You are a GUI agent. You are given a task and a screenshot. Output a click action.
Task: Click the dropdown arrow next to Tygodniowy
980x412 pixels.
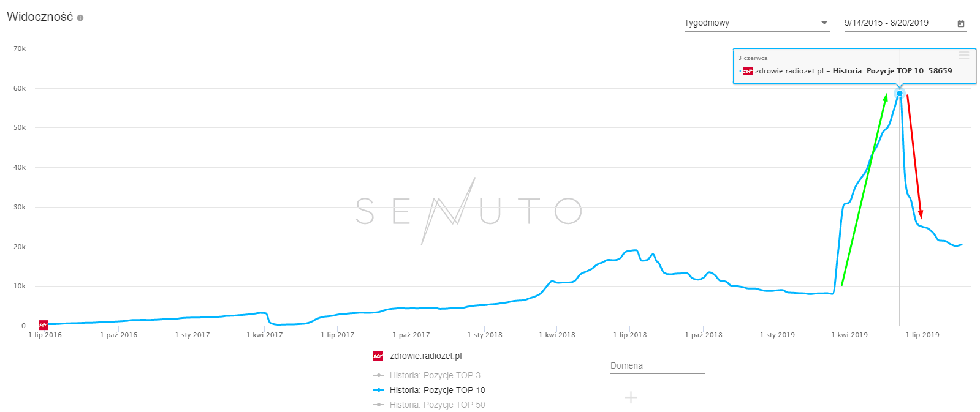click(x=824, y=23)
